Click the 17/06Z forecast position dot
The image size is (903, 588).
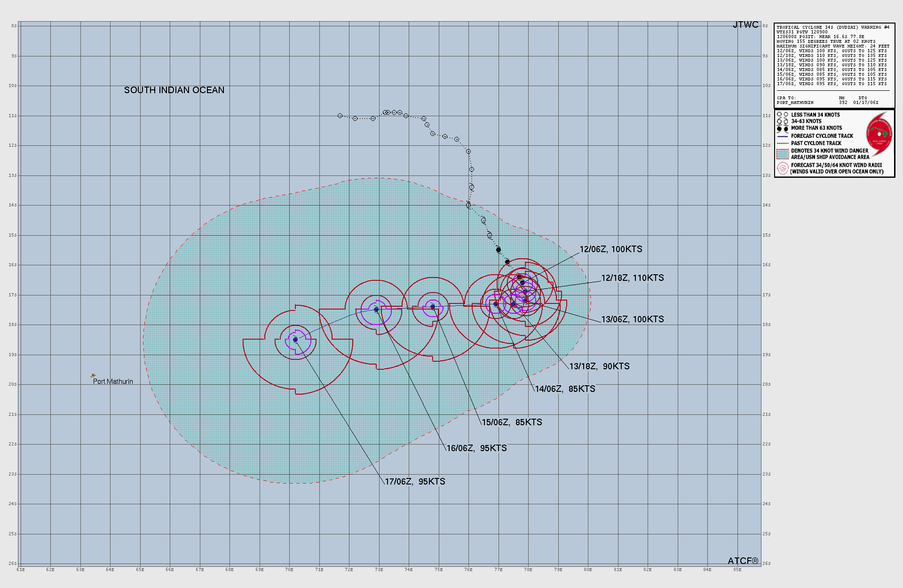coord(295,340)
